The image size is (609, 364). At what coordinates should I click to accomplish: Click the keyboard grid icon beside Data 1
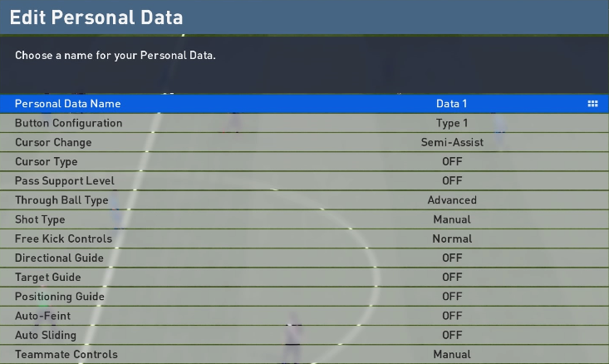coord(592,104)
